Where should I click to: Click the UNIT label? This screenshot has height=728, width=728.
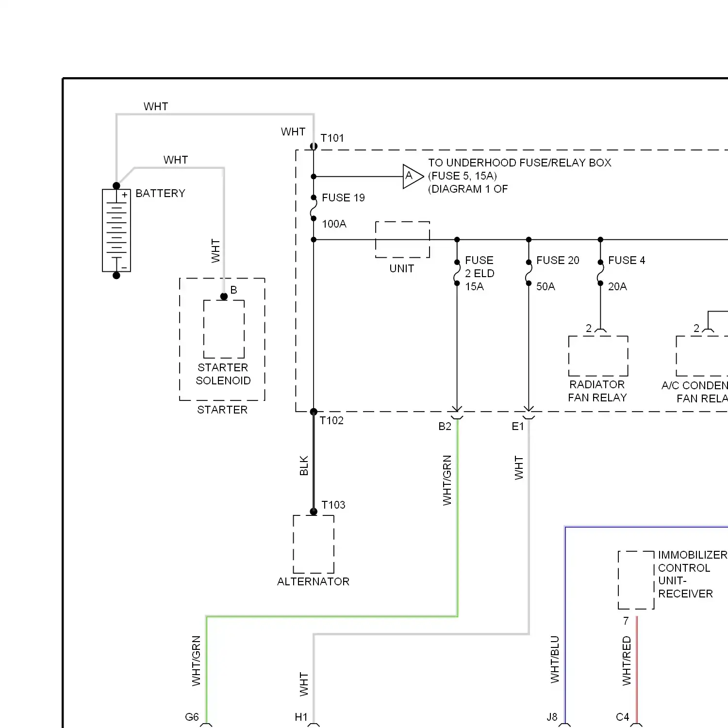402,268
